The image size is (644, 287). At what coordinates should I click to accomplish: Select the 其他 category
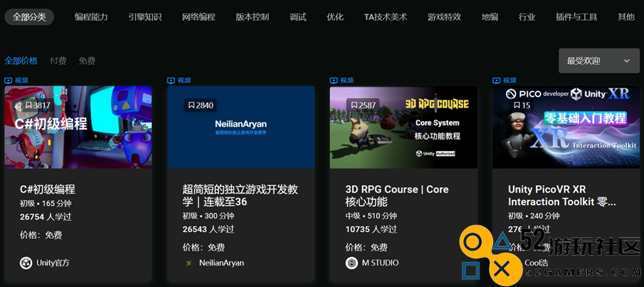point(626,17)
